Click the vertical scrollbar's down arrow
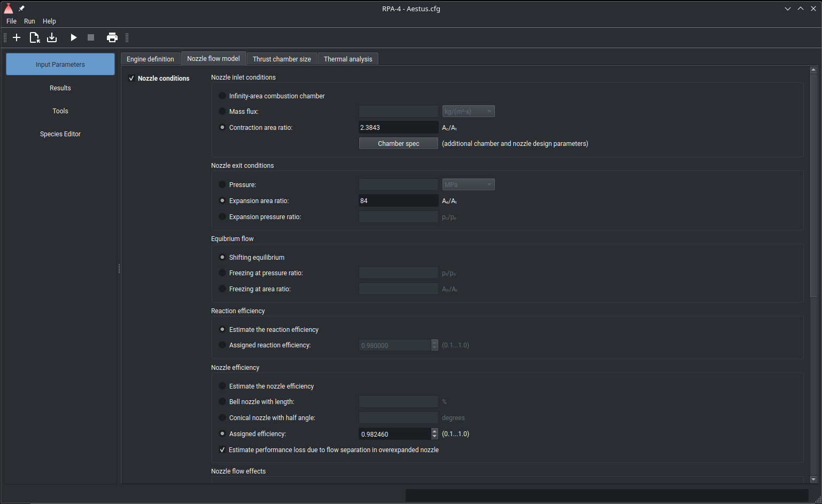Viewport: 822px width, 504px height. (813, 479)
